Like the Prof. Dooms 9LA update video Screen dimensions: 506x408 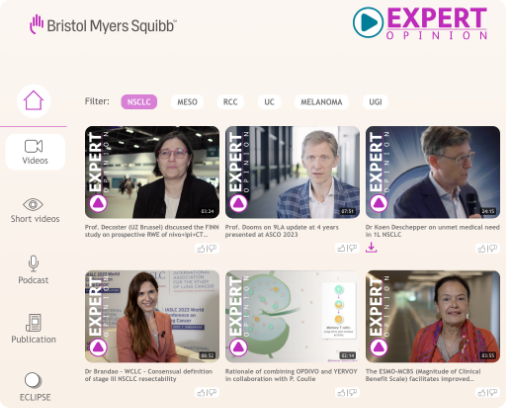point(341,249)
